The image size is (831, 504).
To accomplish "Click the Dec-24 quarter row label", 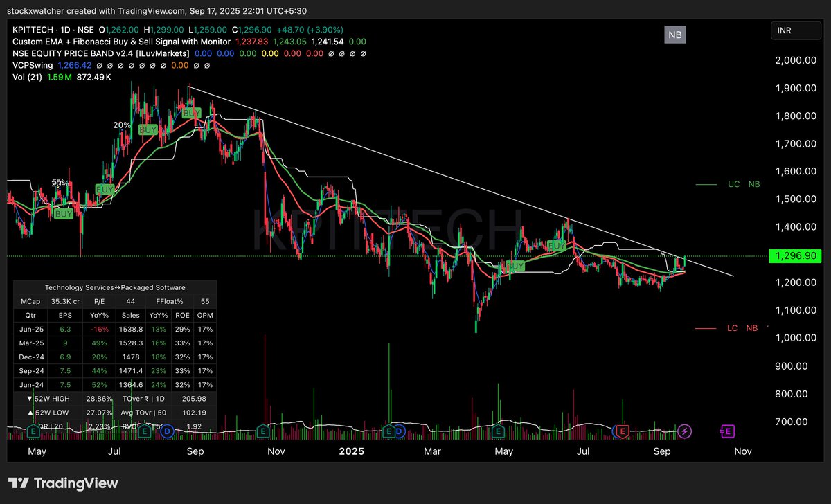I will click(30, 357).
